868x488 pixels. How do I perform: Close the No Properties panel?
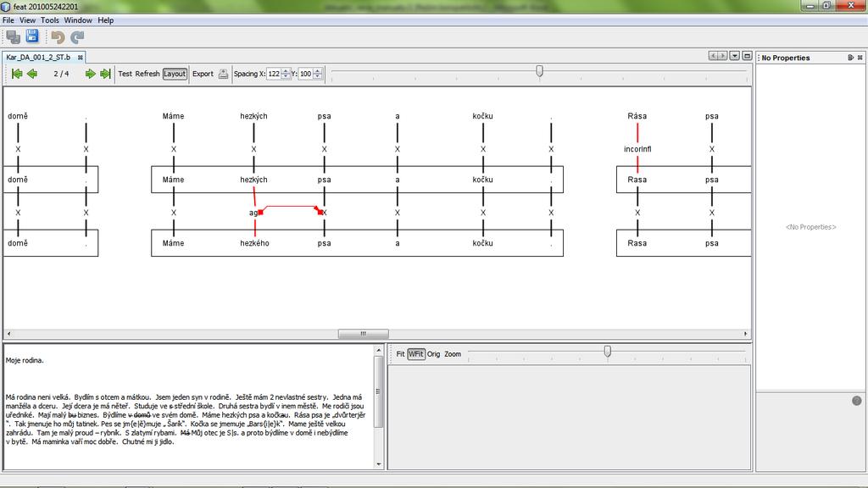pos(860,58)
